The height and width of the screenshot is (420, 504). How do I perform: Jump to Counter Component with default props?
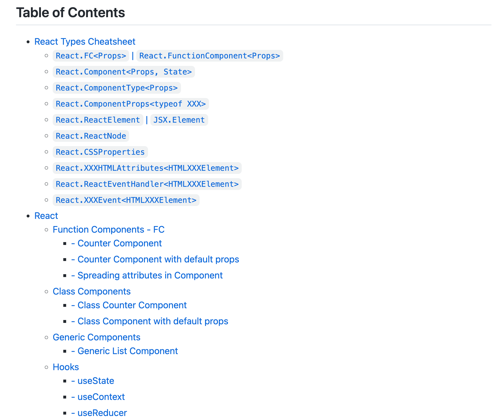(158, 259)
